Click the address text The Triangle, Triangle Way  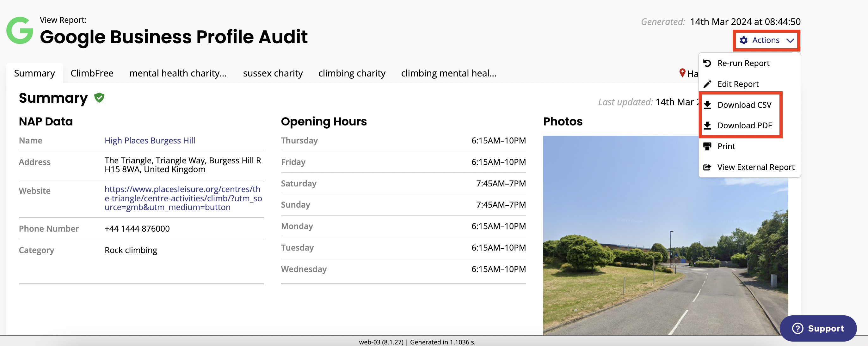coord(183,165)
